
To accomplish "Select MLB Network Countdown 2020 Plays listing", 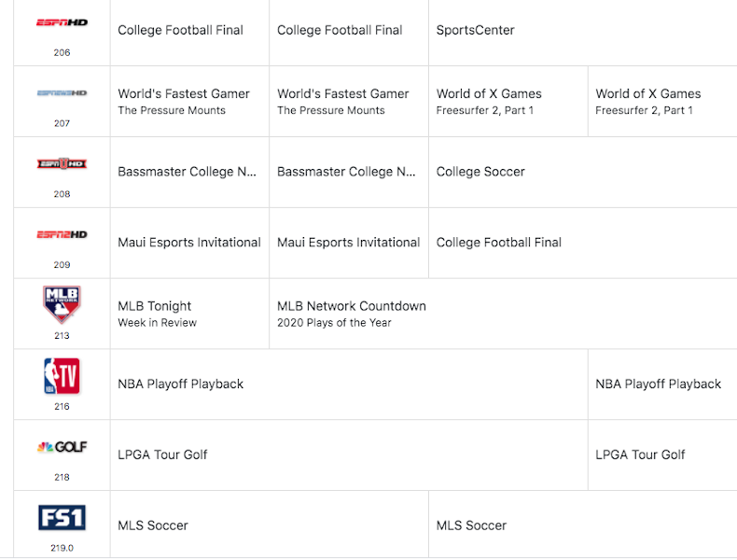I will (351, 314).
